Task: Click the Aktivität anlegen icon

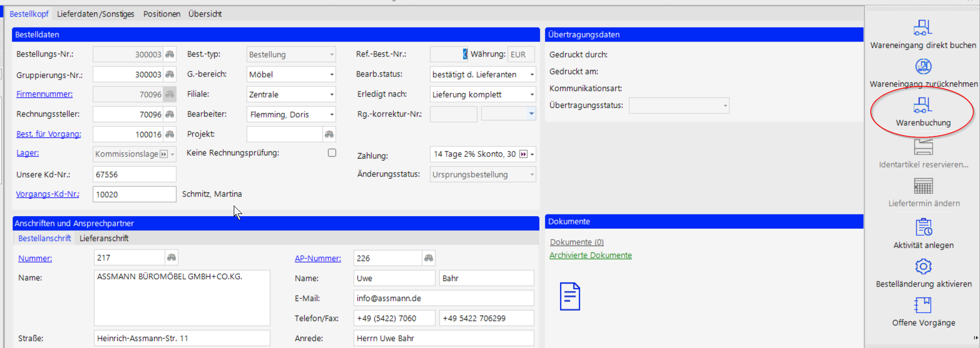Action: [923, 227]
